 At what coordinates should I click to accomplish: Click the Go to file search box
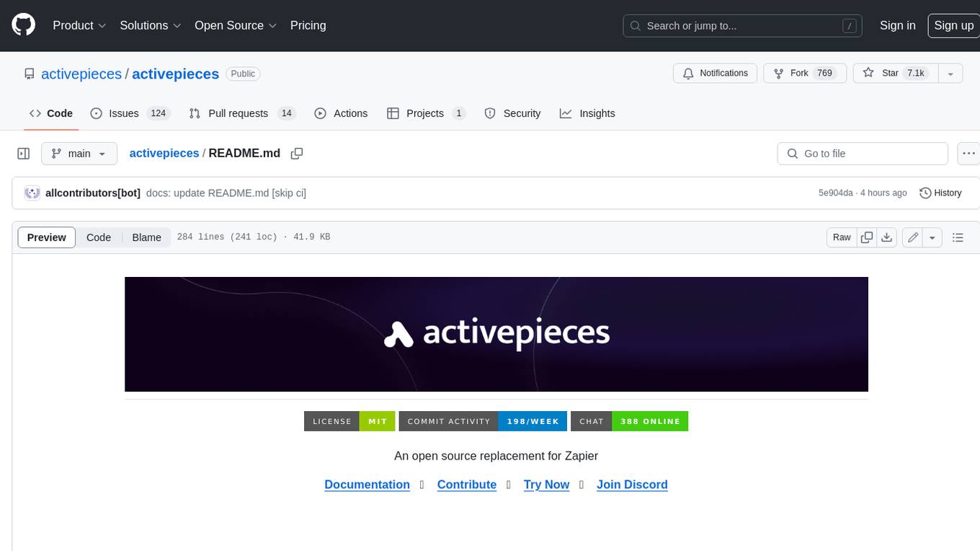(x=863, y=154)
